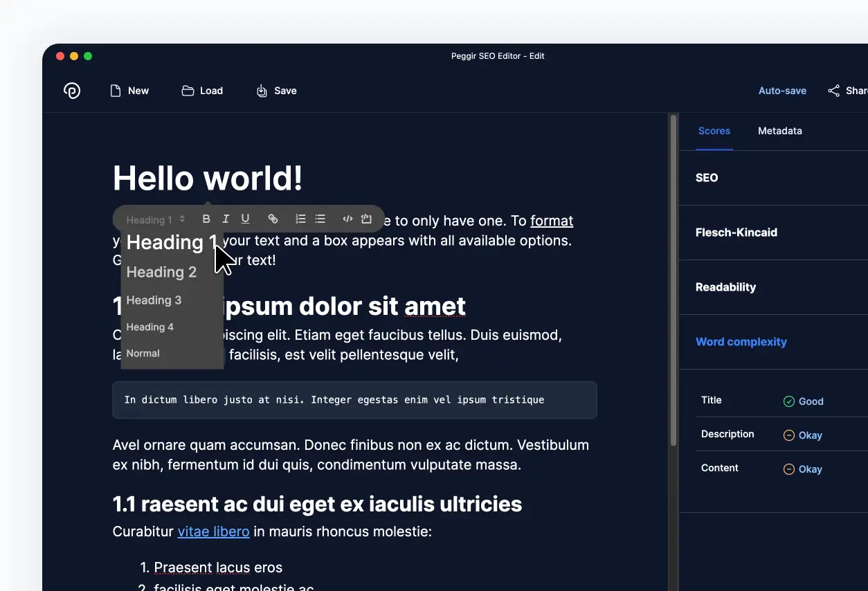Select the Scores tab
Viewport: 868px width, 591px height.
pos(714,131)
